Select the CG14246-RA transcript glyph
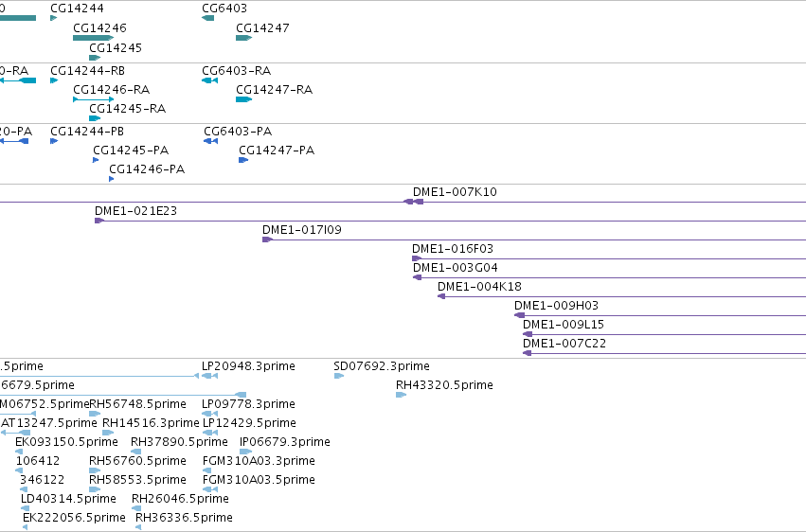Screen dimensions: 806x532 (93, 99)
